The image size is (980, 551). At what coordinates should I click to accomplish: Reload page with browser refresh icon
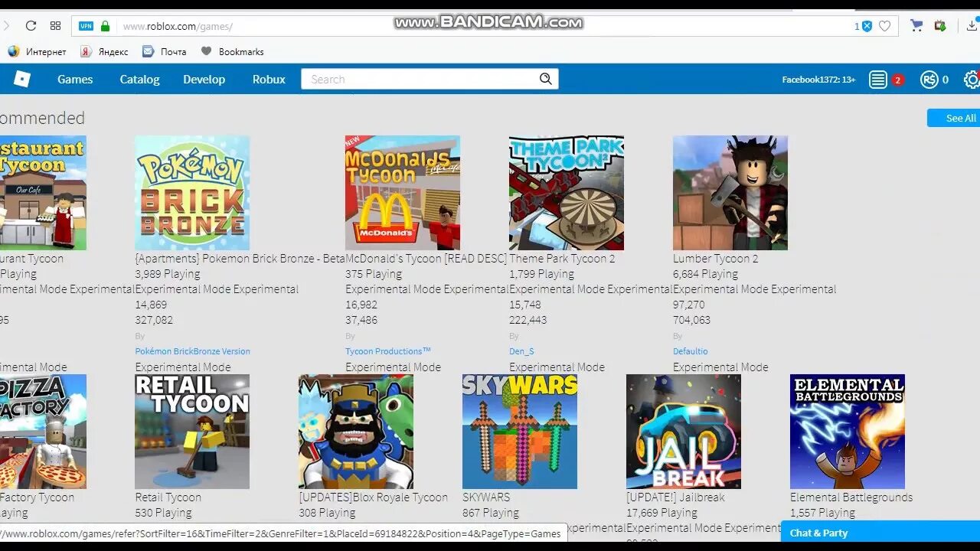point(31,26)
